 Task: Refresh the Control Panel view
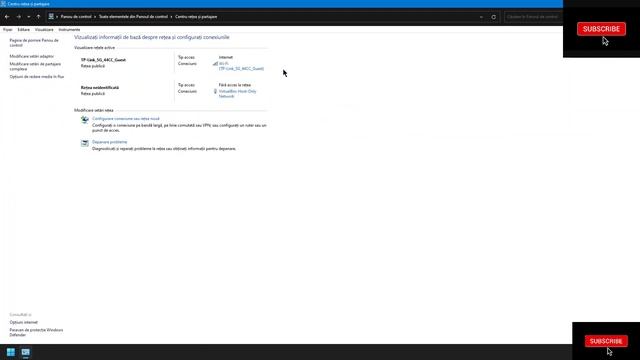pos(493,17)
